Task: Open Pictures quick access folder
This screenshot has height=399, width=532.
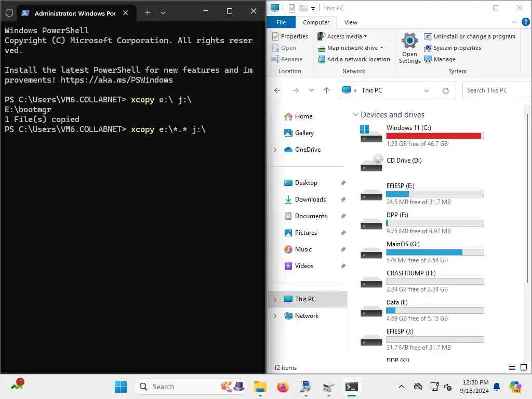Action: (301, 233)
